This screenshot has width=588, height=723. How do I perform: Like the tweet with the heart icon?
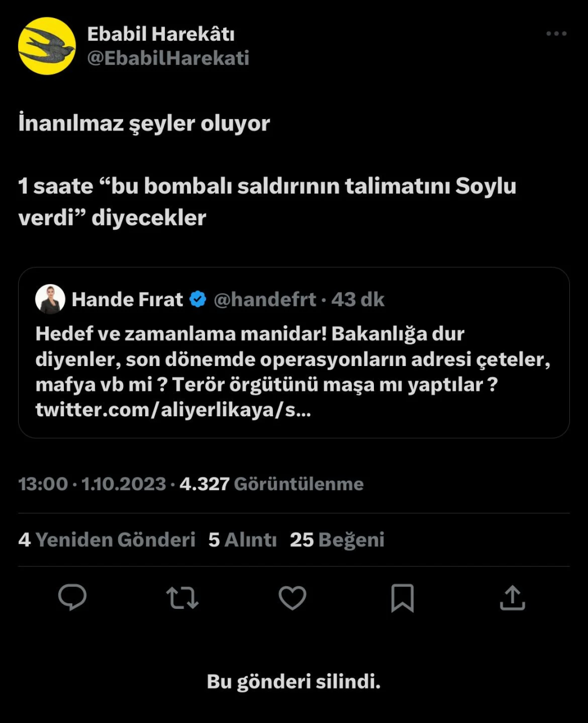pos(292,598)
